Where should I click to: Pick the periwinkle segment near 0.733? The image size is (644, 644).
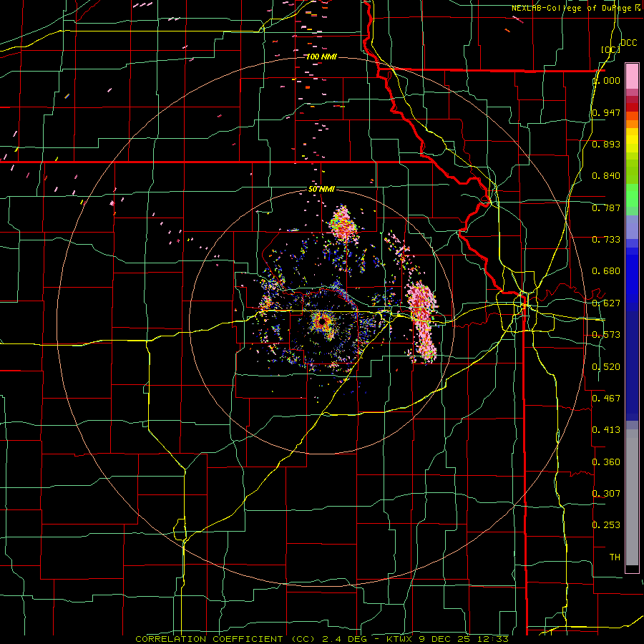click(632, 228)
